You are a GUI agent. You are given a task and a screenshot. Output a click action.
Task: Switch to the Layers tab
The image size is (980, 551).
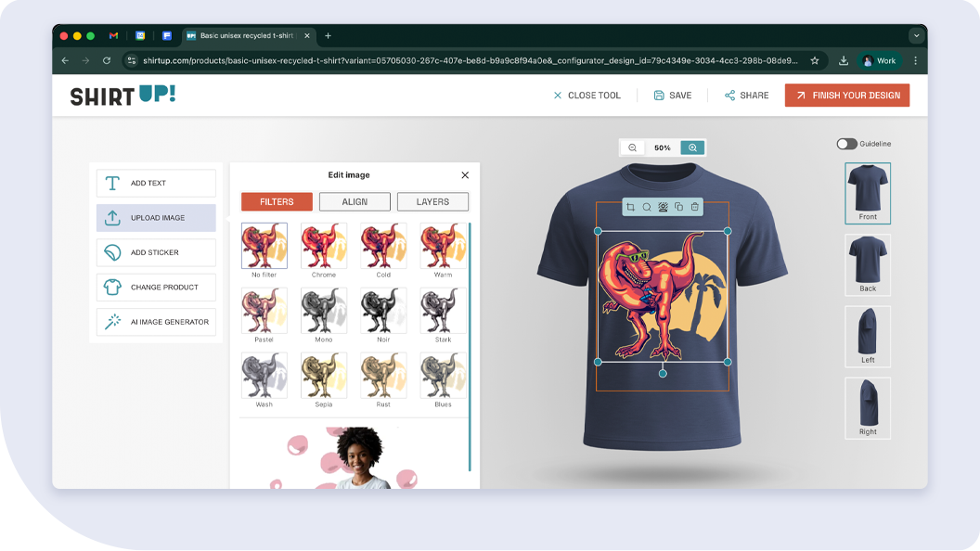click(x=432, y=202)
